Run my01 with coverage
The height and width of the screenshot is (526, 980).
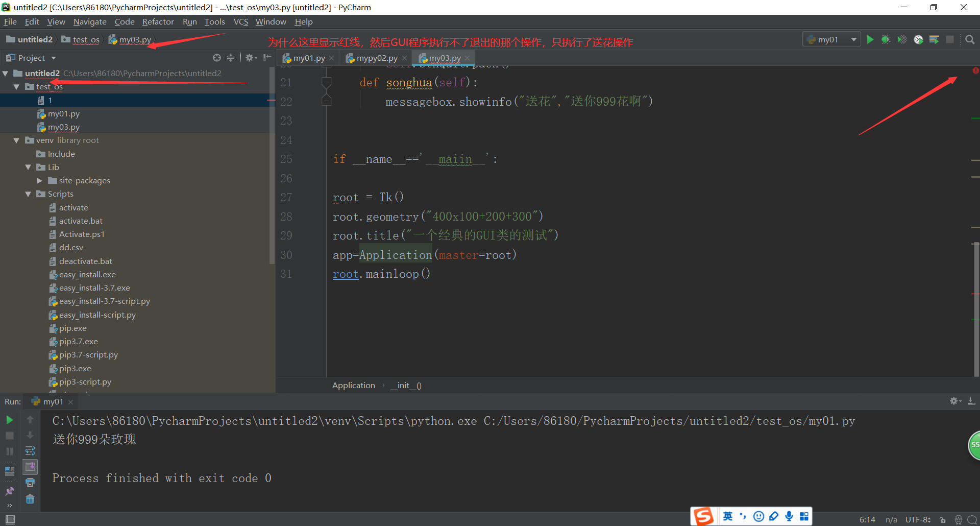coord(902,39)
